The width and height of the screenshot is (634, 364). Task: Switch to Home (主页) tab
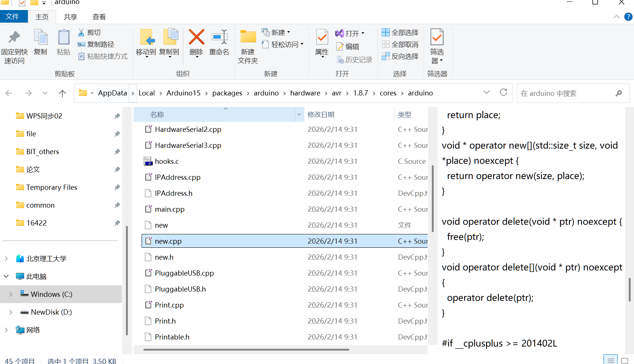42,17
